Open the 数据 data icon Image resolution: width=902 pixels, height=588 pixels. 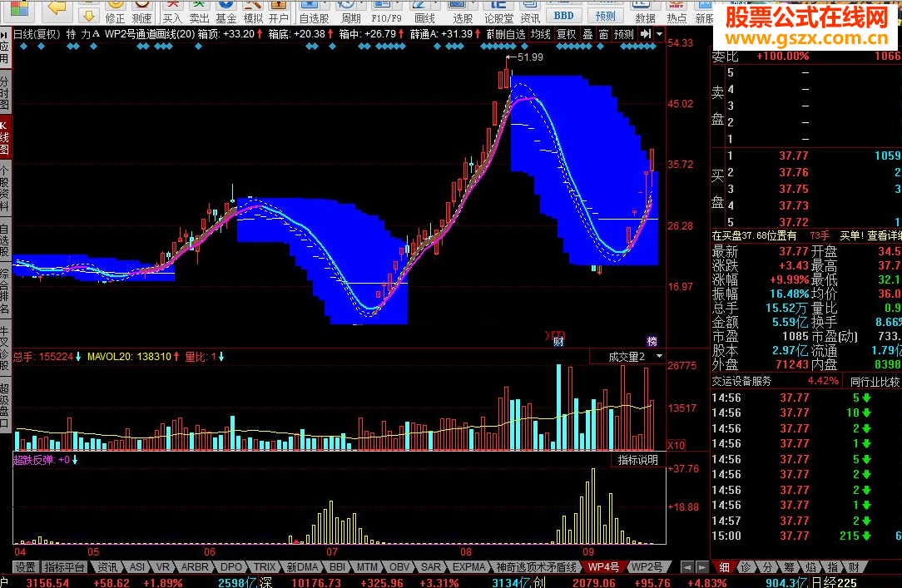pyautogui.click(x=646, y=12)
